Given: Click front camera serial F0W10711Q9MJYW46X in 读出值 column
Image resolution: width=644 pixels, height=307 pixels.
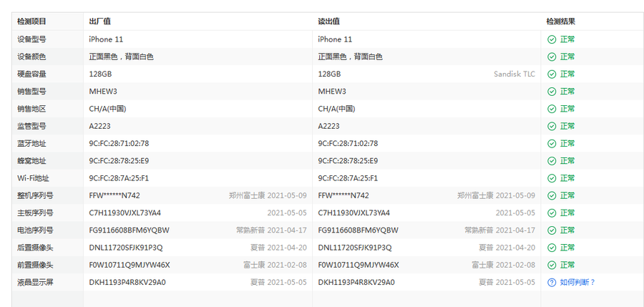Looking at the screenshot, I should click(358, 265).
